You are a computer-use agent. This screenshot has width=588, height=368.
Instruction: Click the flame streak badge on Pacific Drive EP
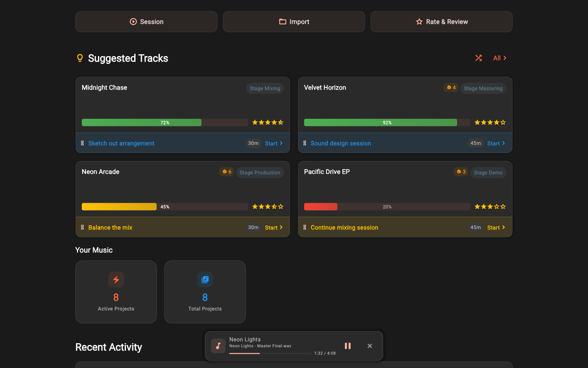click(x=461, y=172)
